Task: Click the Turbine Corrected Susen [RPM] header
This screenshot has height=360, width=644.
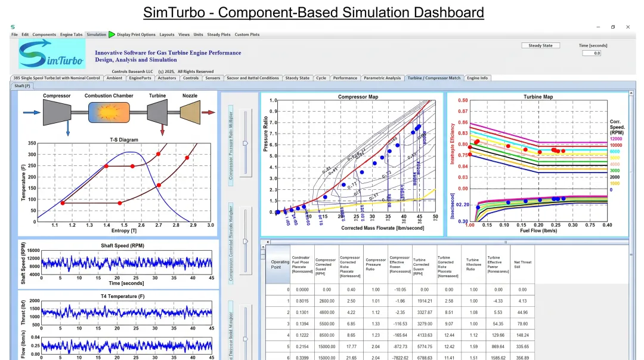Action: [425, 264]
